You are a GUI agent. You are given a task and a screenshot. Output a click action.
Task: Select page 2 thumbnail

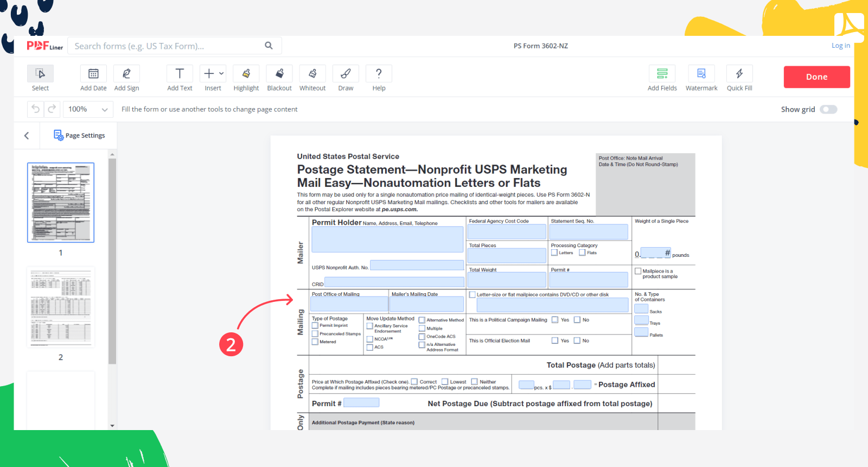point(61,307)
